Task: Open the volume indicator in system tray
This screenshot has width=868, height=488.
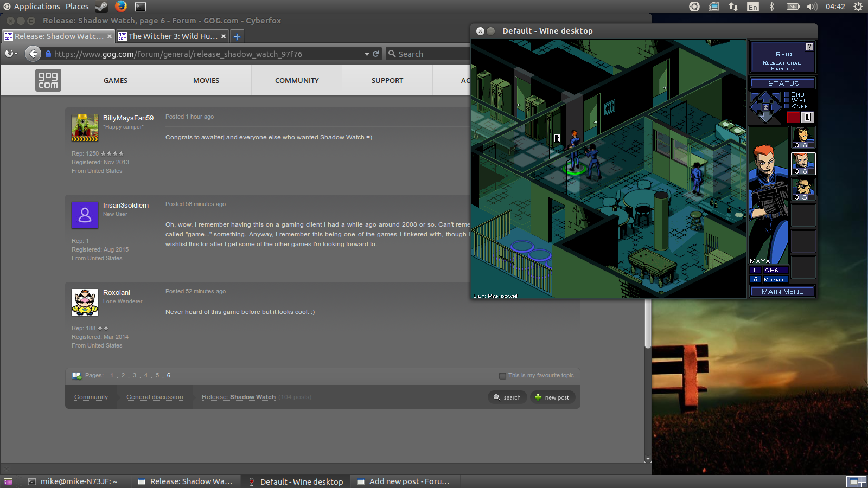Action: 812,7
